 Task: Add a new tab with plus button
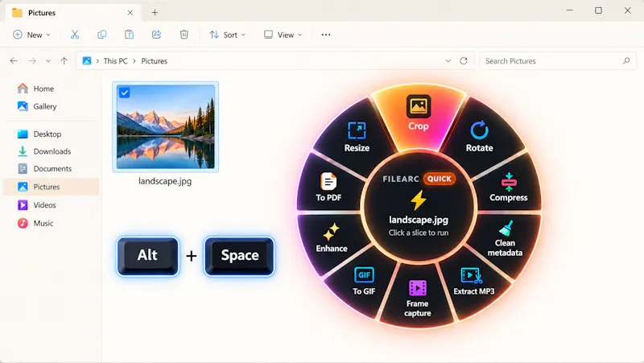[155, 13]
